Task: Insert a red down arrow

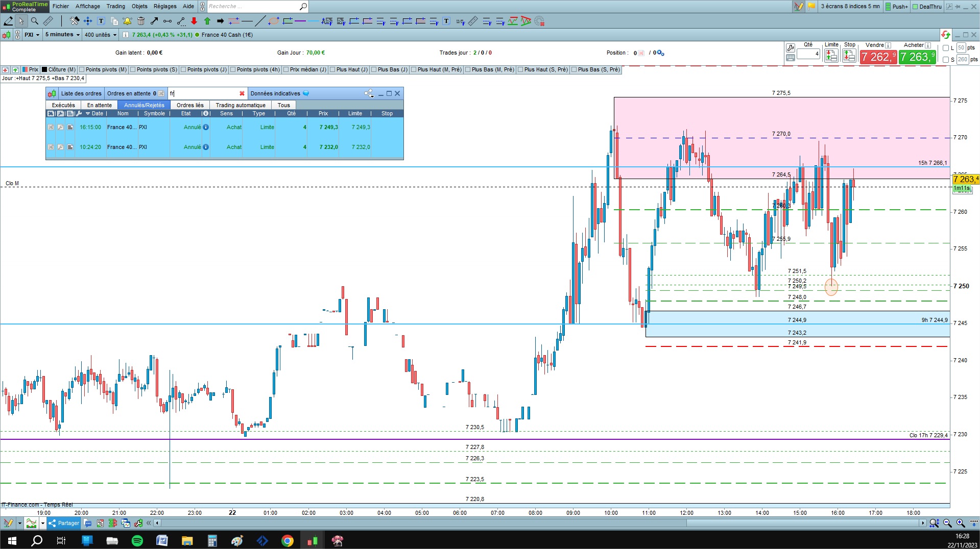Action: (x=194, y=21)
